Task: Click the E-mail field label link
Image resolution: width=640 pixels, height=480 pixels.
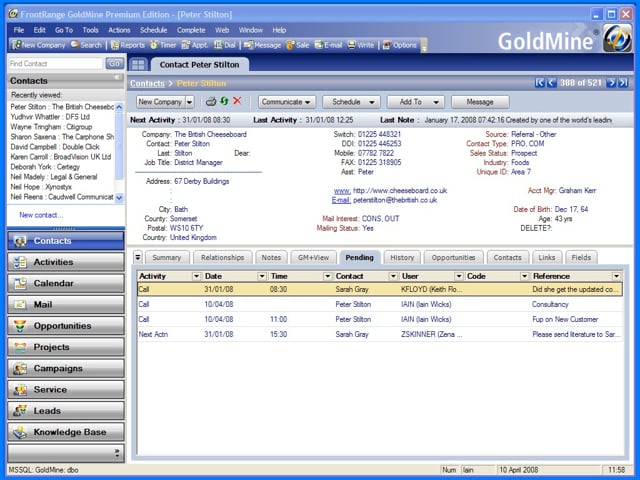Action: pos(341,200)
